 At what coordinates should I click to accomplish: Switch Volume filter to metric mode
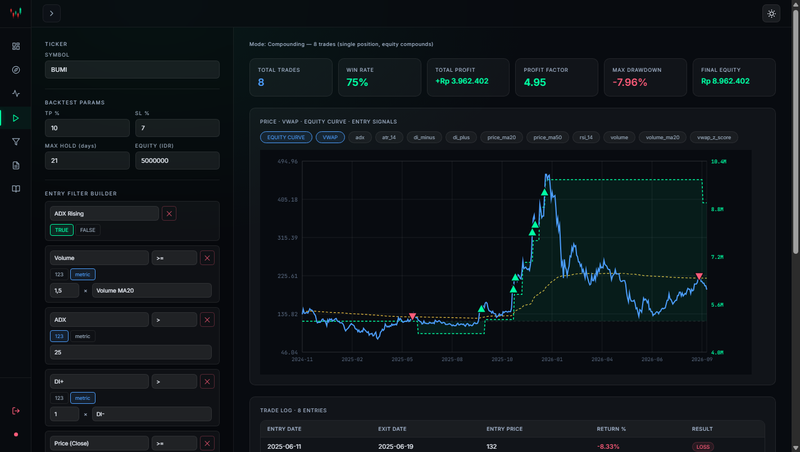pyautogui.click(x=83, y=274)
